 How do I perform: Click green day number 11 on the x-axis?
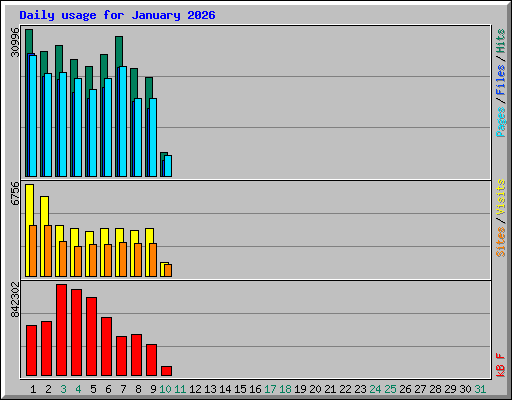point(180,389)
